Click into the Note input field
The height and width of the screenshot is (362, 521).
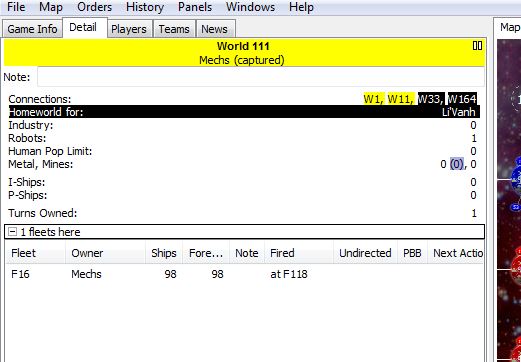(x=261, y=77)
